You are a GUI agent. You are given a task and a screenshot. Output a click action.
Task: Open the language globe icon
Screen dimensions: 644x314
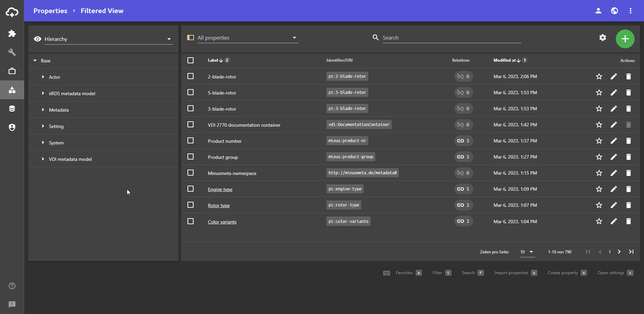point(614,11)
